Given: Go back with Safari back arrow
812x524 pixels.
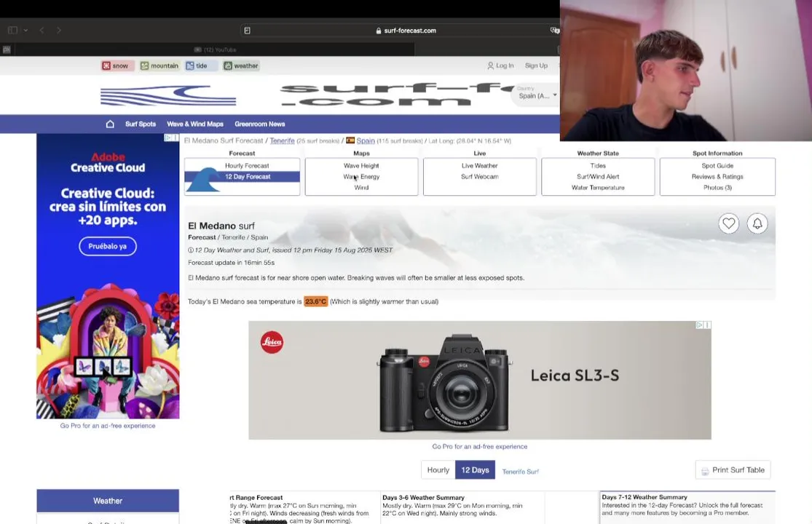Looking at the screenshot, I should coord(42,31).
